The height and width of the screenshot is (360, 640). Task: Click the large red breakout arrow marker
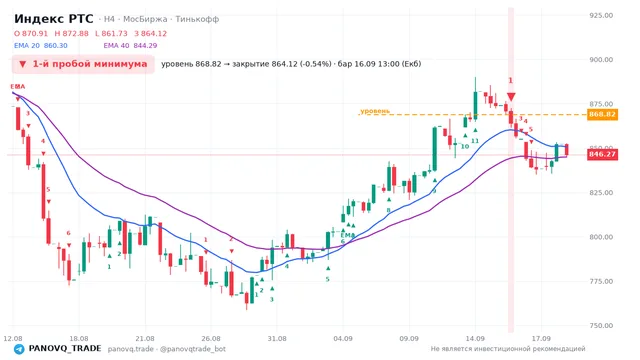[x=511, y=97]
